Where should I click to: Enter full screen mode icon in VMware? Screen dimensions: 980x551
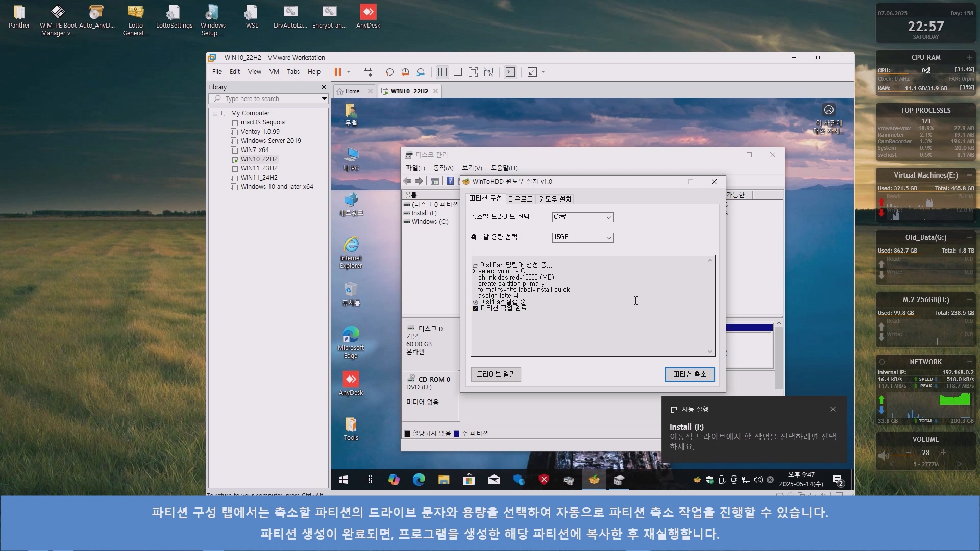(473, 72)
